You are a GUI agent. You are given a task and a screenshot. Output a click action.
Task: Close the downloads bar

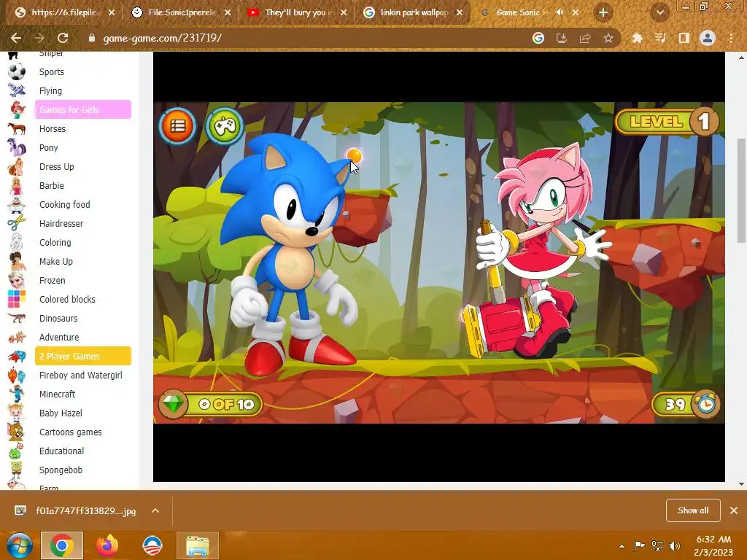coord(734,510)
